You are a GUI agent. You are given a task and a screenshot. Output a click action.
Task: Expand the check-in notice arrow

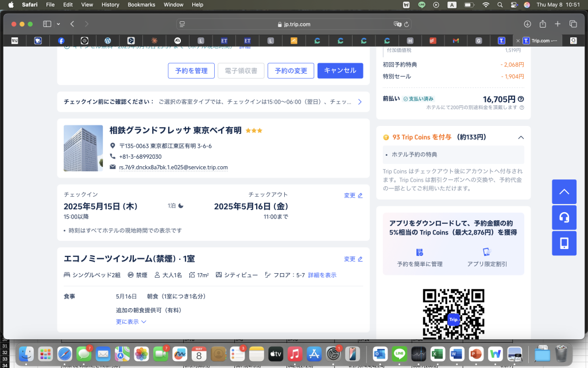(x=360, y=102)
